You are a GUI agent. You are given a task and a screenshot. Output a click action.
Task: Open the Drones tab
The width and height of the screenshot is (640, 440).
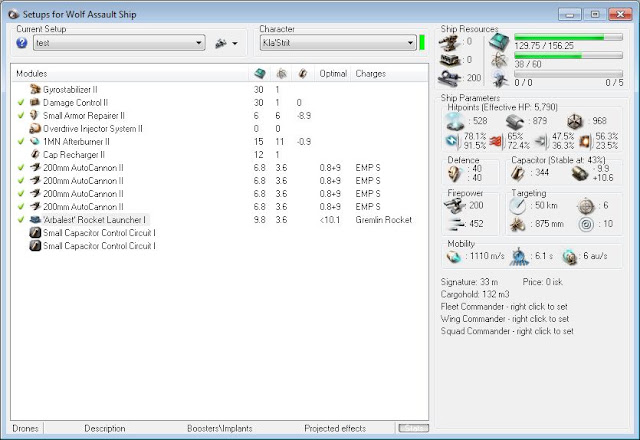25,429
